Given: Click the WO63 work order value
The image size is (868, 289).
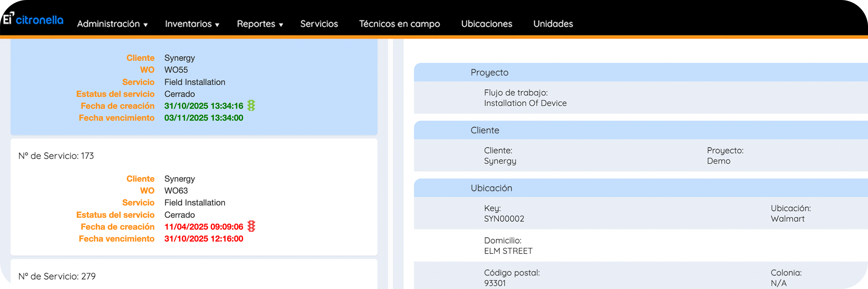Looking at the screenshot, I should [176, 190].
